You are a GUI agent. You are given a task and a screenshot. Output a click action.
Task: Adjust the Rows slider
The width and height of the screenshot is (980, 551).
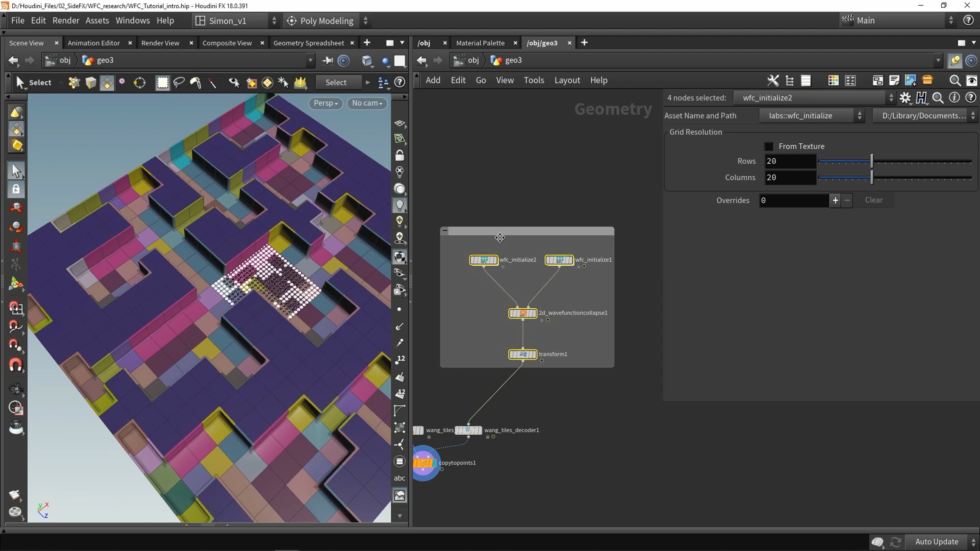tap(895, 161)
